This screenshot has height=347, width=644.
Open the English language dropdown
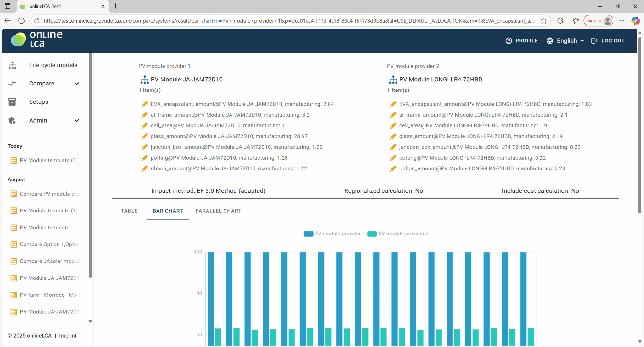(x=566, y=41)
